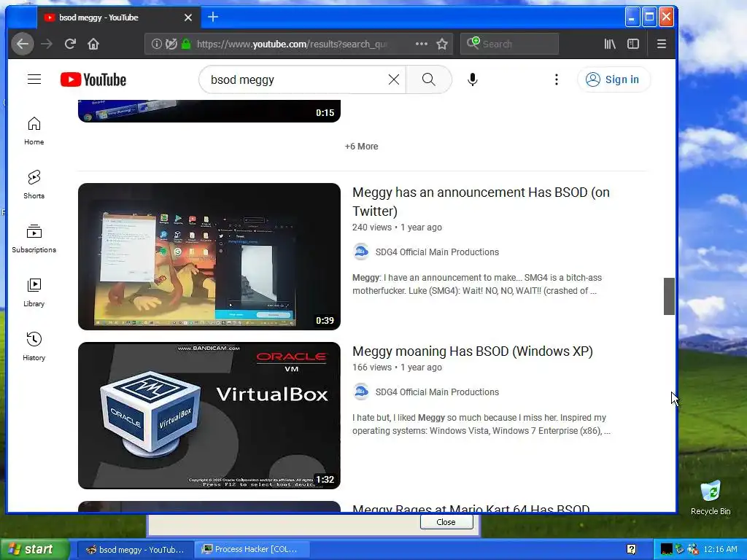Open the browser home page icon

93,44
